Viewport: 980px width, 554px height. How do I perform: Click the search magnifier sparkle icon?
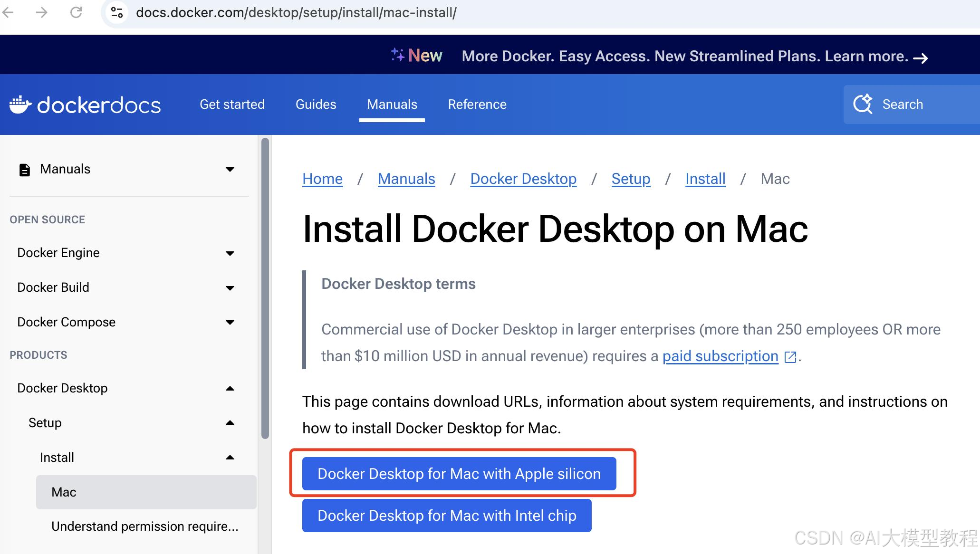863,104
